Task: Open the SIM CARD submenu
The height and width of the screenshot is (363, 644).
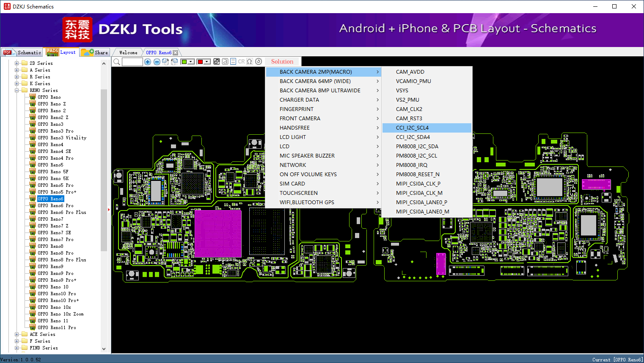Action: 323,184
